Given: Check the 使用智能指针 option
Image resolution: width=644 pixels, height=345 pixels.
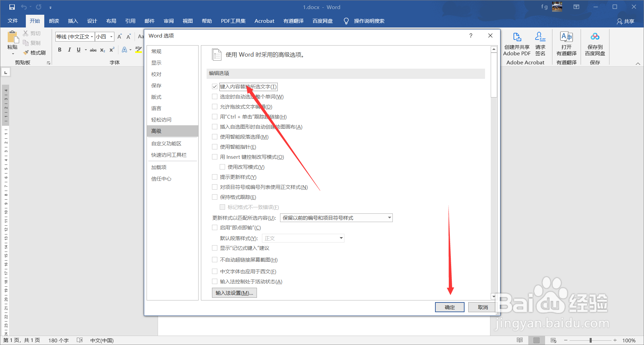Looking at the screenshot, I should pyautogui.click(x=215, y=147).
